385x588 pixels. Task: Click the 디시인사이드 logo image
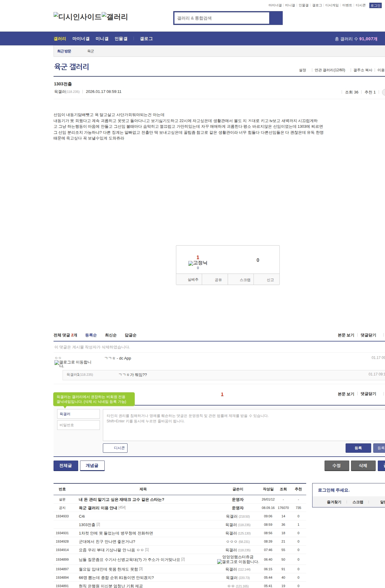[x=77, y=17]
